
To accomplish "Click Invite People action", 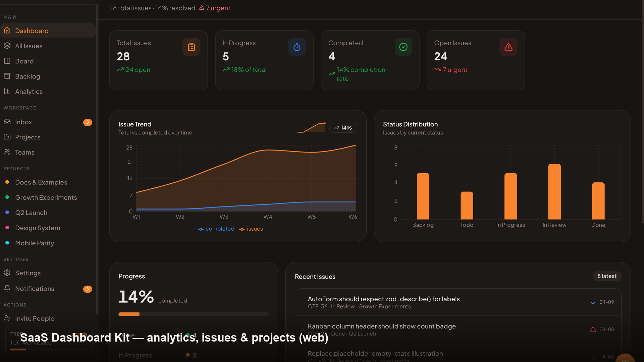I will [48, 318].
